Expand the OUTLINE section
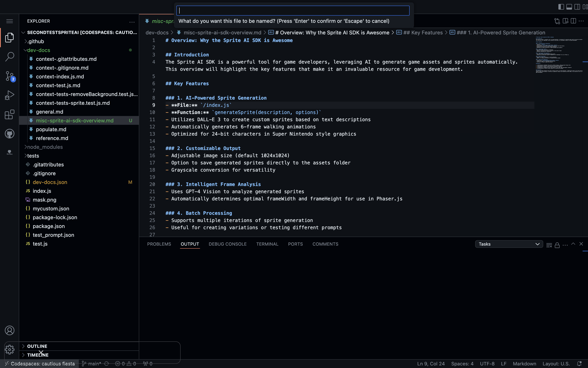This screenshot has width=588, height=368. pos(37,346)
